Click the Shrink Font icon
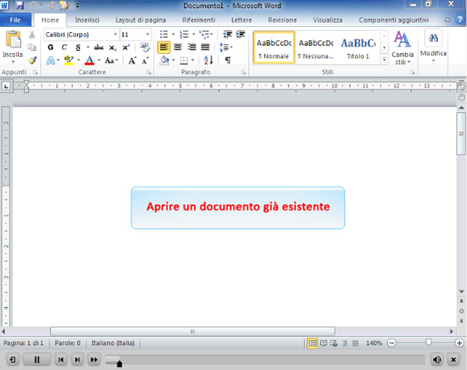 pos(145,61)
